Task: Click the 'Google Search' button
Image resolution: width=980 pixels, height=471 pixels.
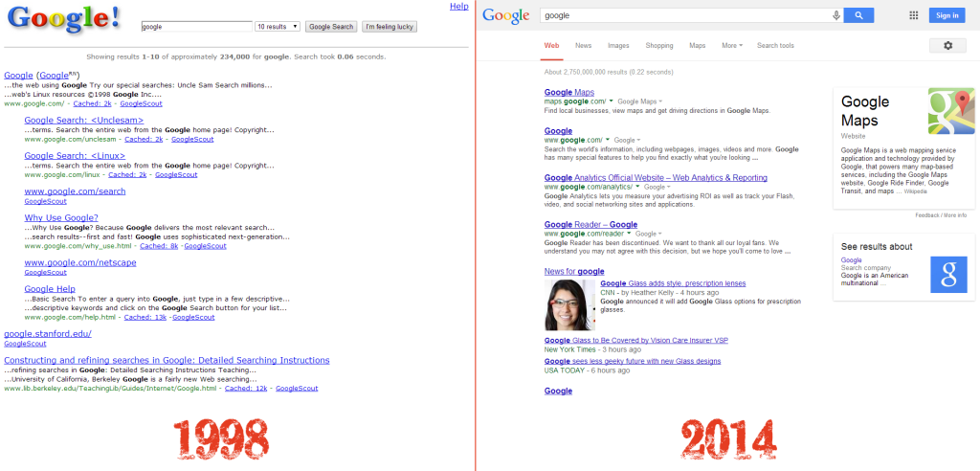Action: click(331, 27)
